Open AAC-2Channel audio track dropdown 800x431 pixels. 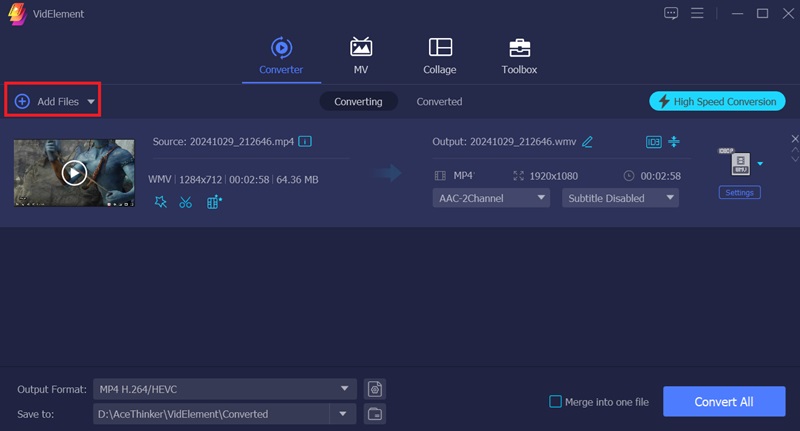tap(491, 198)
